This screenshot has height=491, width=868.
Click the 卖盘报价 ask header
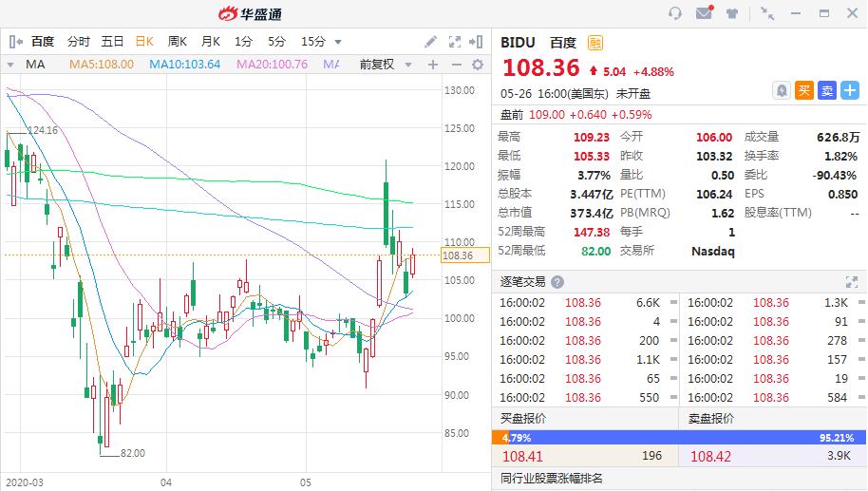[x=711, y=419]
